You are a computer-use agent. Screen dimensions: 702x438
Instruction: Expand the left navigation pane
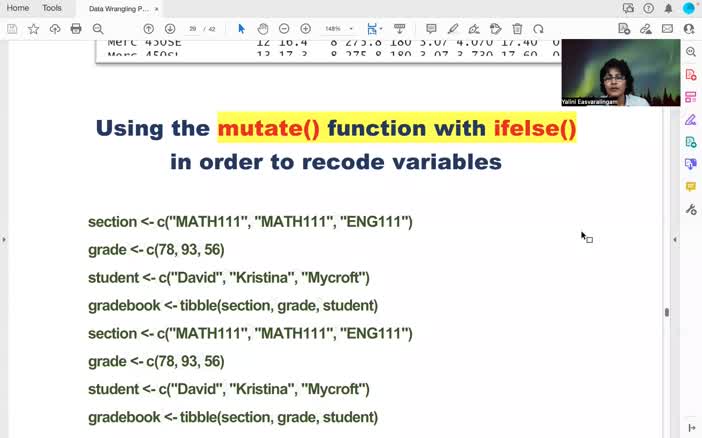coord(4,240)
